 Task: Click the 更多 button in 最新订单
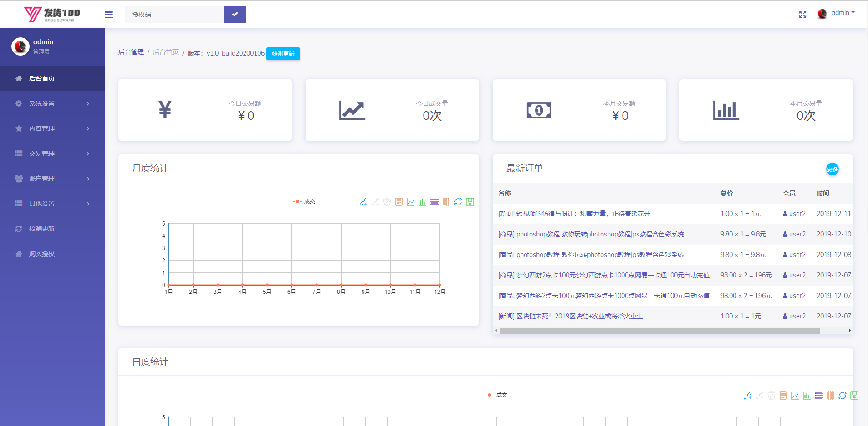pyautogui.click(x=832, y=169)
